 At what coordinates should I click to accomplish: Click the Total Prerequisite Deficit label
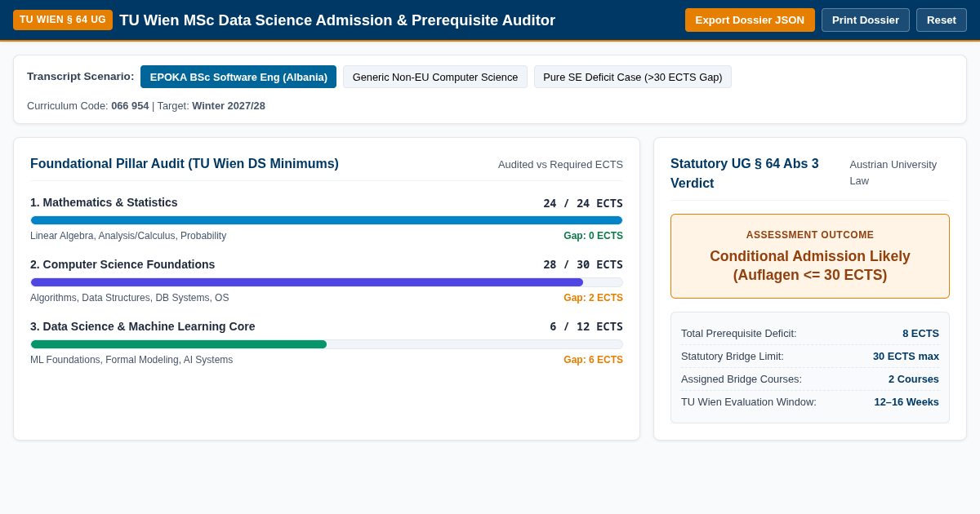739,334
